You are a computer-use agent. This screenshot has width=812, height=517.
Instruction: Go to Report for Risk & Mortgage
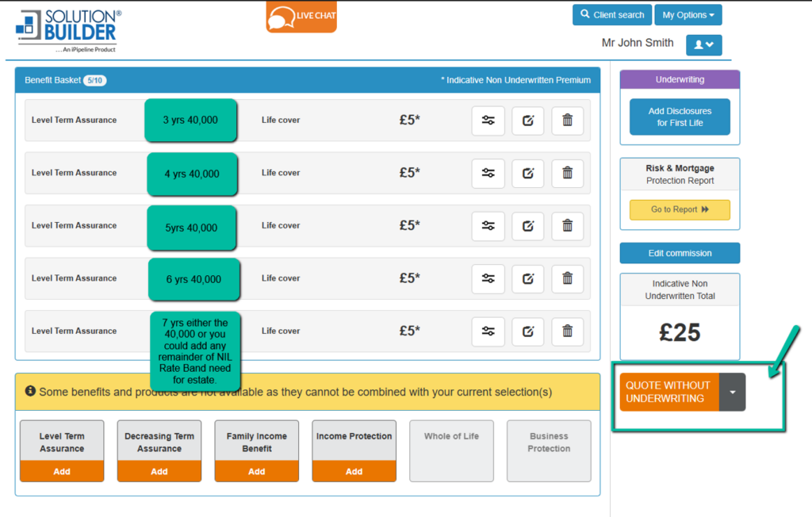pos(680,210)
